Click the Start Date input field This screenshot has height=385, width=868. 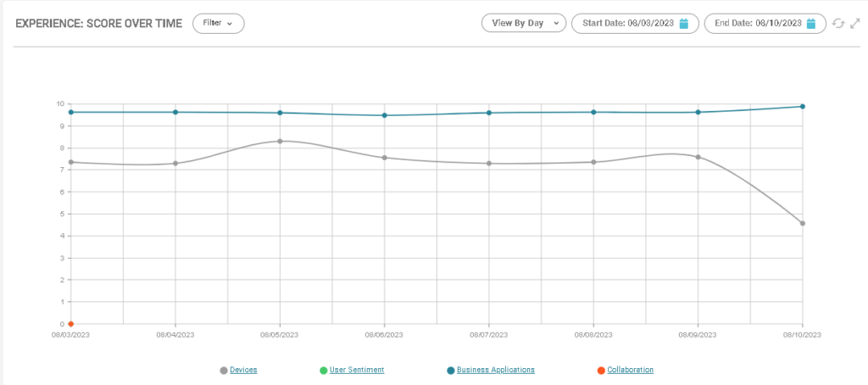click(627, 24)
